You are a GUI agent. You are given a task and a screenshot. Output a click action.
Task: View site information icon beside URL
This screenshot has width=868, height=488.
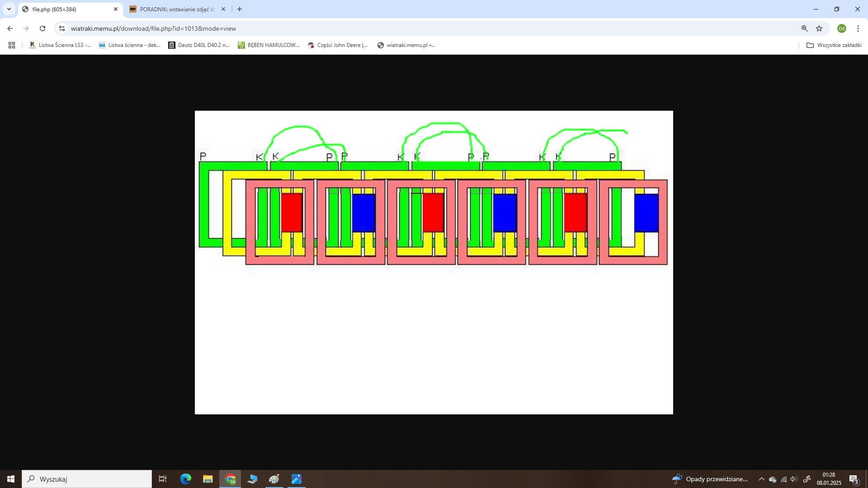pos(62,28)
